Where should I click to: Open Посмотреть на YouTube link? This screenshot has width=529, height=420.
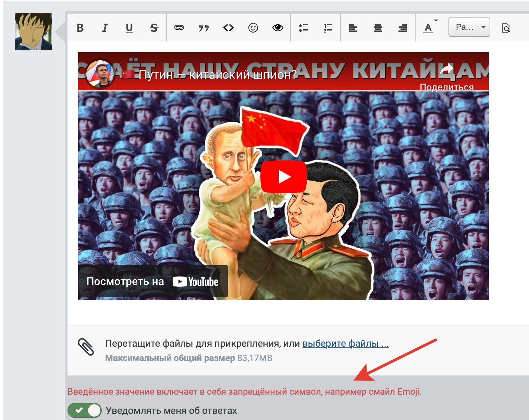153,282
